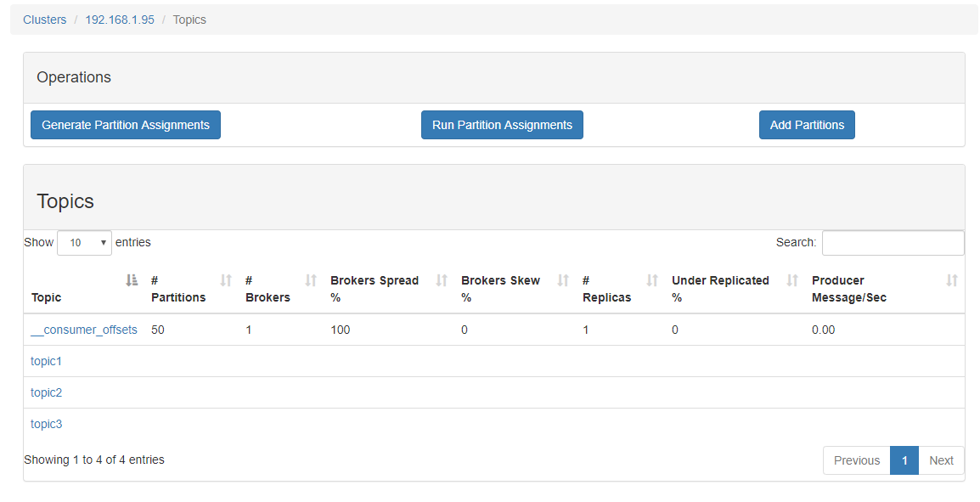Open the Show entries dropdown
Image resolution: width=980 pixels, height=502 pixels.
coord(84,243)
